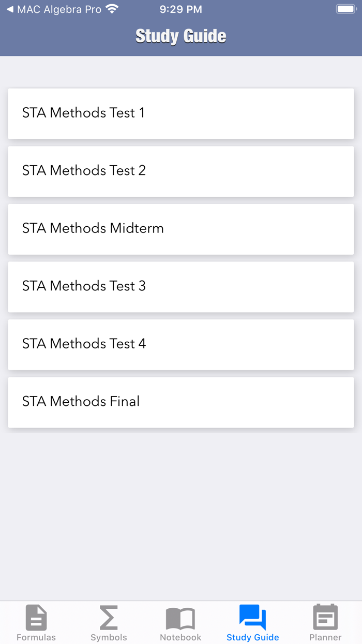This screenshot has width=362, height=644.
Task: Open the Symbols tab
Action: point(108,622)
